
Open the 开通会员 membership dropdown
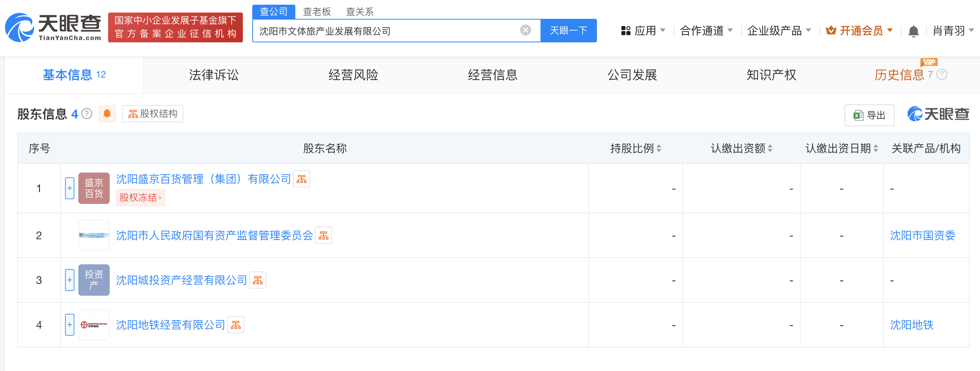pos(859,31)
